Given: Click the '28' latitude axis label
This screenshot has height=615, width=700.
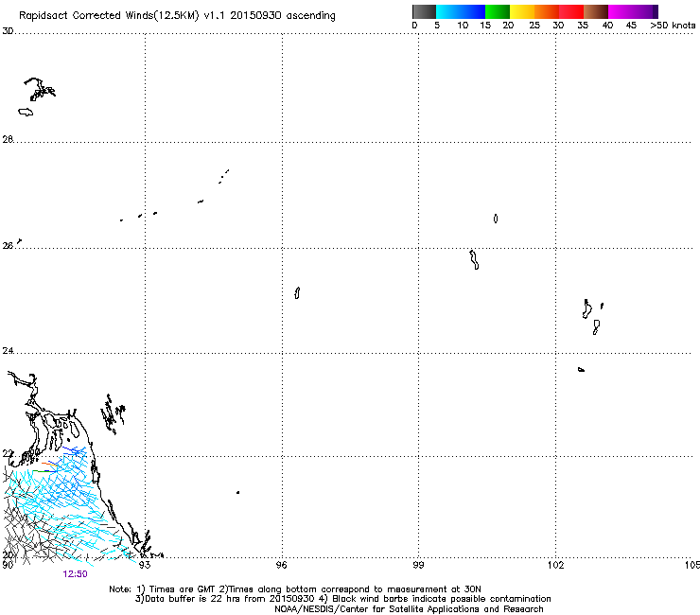Looking at the screenshot, I should (8, 139).
